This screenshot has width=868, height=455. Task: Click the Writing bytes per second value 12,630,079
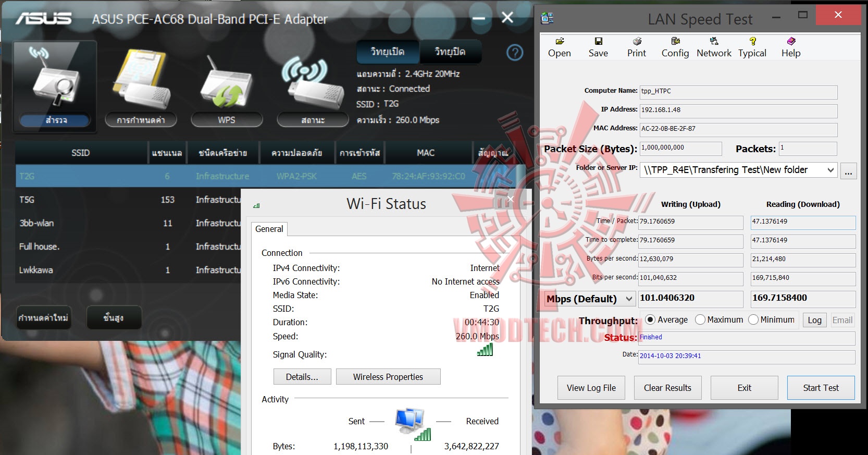coord(691,260)
